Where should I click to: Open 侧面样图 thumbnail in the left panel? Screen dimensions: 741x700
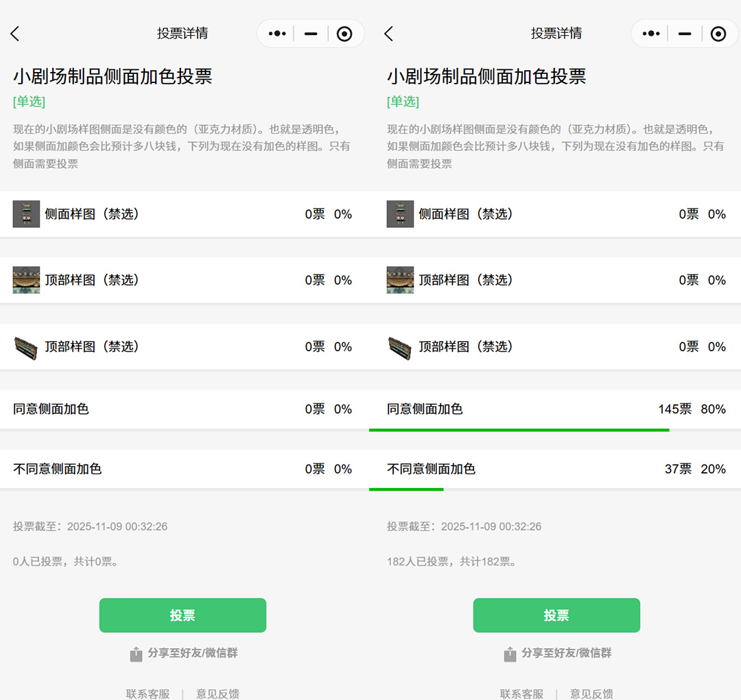click(26, 214)
